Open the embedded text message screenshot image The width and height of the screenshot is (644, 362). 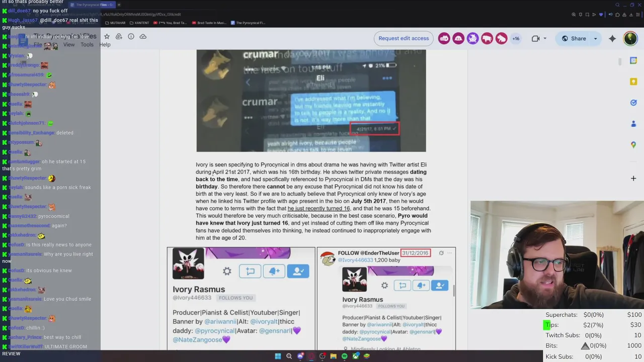pos(311,101)
